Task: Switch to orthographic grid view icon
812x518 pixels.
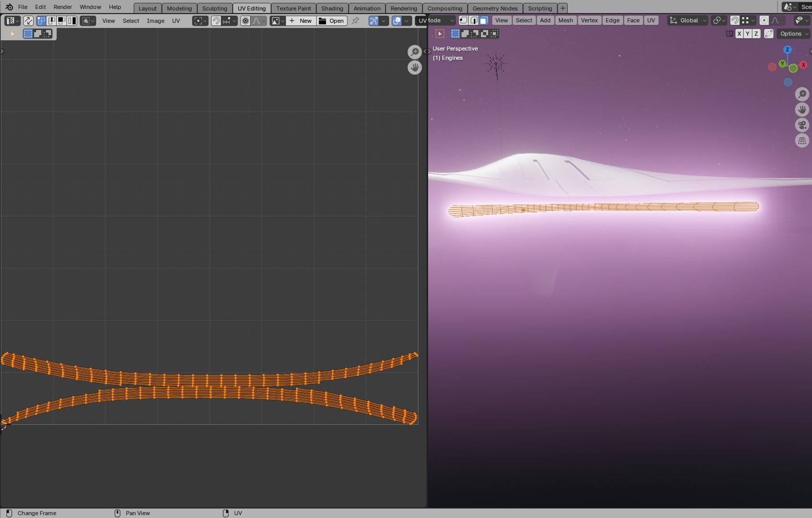Action: point(802,141)
